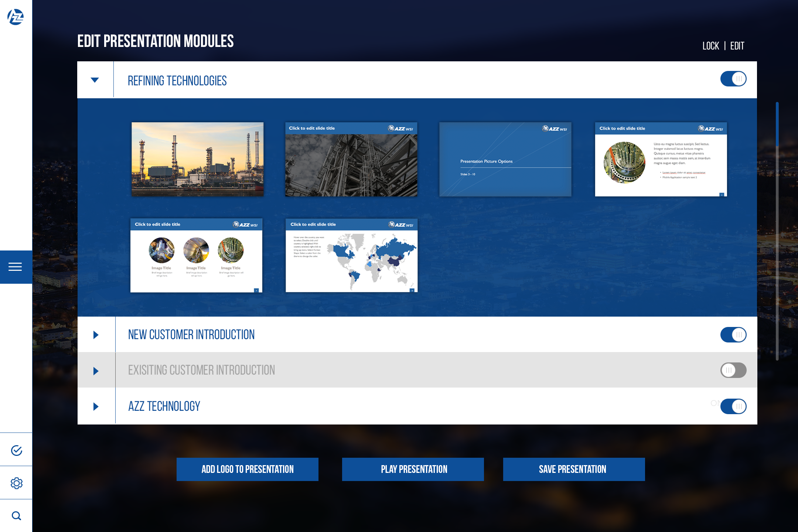Expand the New Customer Introduction section
Screen dimensions: 798x532
click(x=96, y=335)
